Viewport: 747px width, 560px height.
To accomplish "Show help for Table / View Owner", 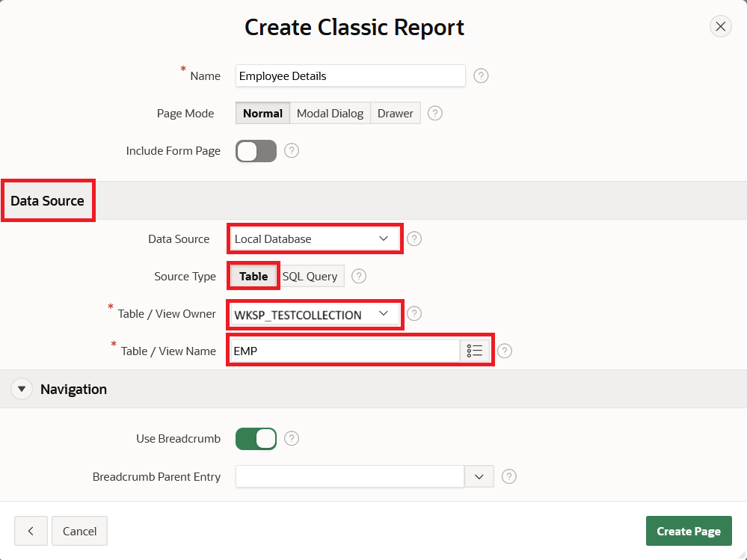I will click(x=414, y=313).
